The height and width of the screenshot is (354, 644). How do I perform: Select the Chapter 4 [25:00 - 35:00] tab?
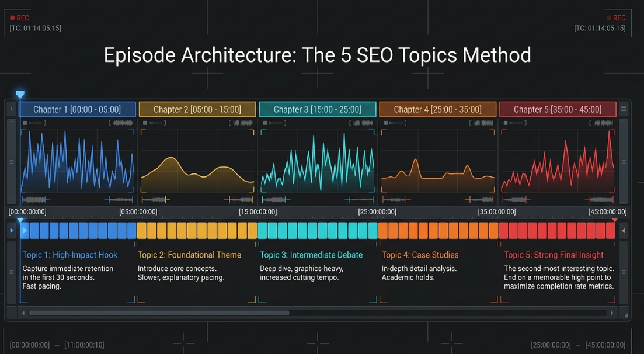click(x=437, y=109)
